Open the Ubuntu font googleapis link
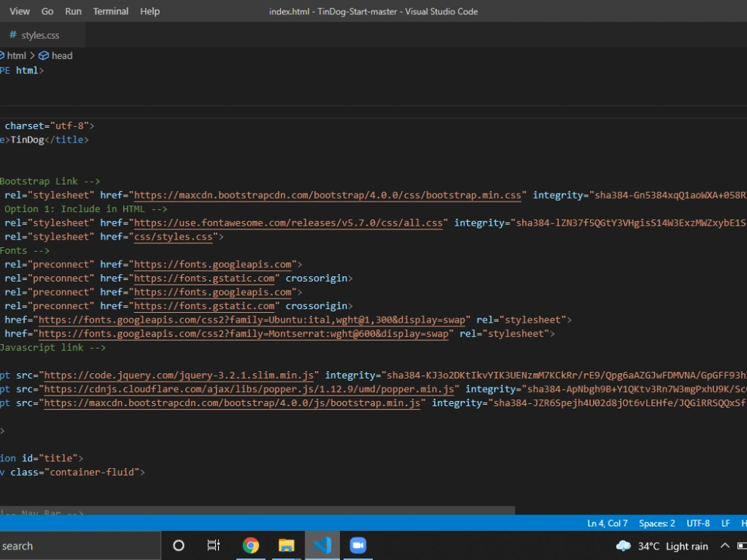 pos(252,320)
